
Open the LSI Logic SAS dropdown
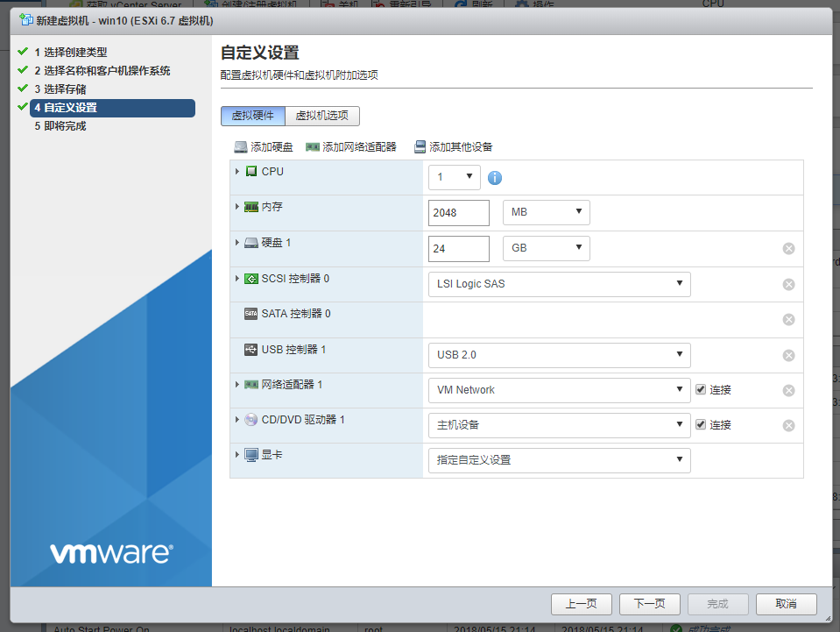pyautogui.click(x=560, y=284)
